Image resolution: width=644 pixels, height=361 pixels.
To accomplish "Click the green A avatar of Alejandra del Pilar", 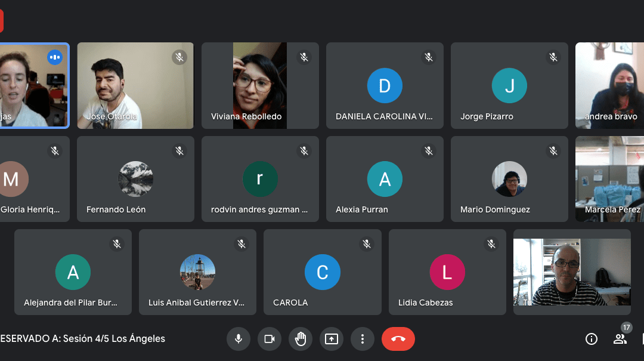I will pyautogui.click(x=73, y=272).
